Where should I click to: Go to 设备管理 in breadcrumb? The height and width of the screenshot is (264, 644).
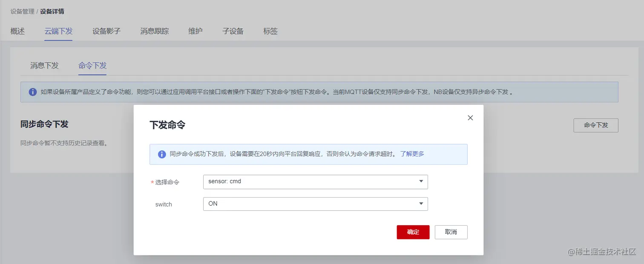22,11
